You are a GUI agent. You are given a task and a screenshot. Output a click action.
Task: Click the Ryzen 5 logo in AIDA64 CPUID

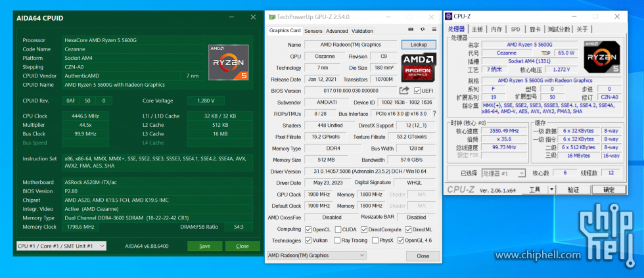point(229,62)
